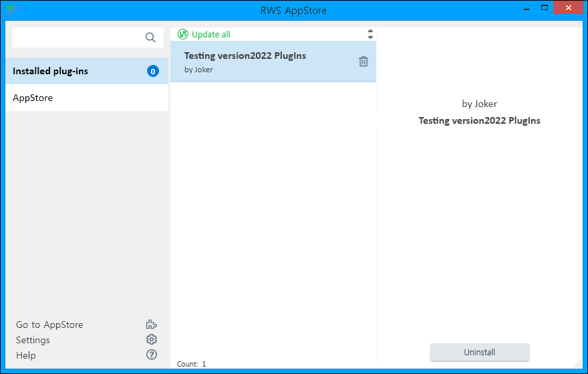Maximize the RWS AppStore window
The width and height of the screenshot is (588, 374).
tap(545, 7)
